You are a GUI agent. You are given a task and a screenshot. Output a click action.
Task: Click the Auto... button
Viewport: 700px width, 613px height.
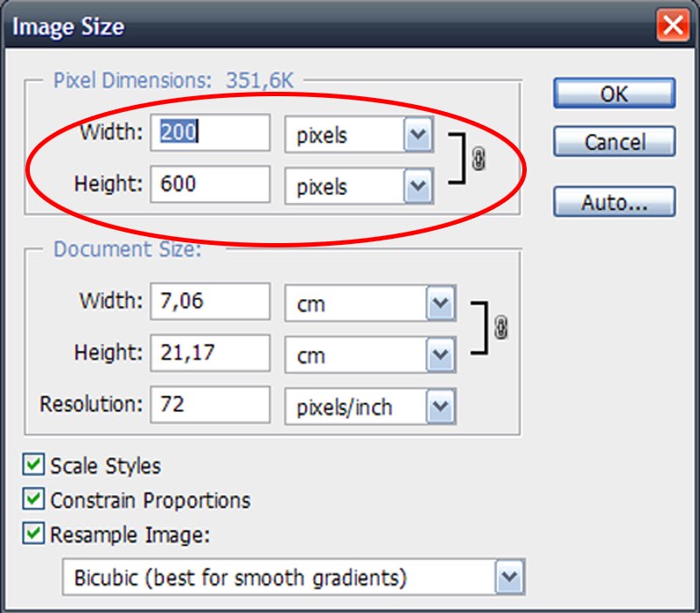613,203
